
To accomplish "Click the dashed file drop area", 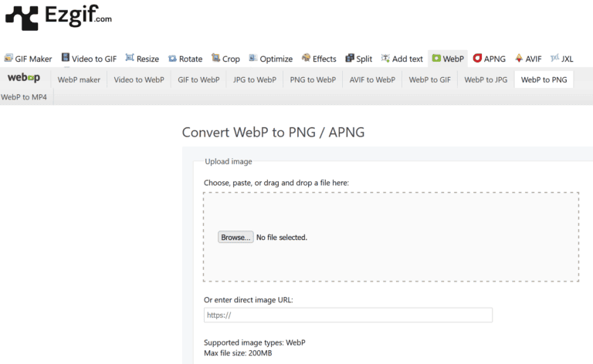I will [x=391, y=237].
